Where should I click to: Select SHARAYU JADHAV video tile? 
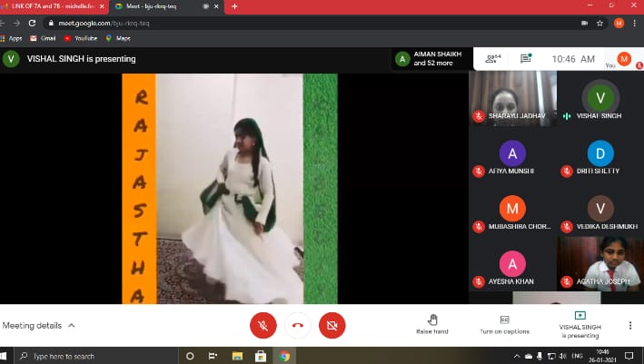512,98
